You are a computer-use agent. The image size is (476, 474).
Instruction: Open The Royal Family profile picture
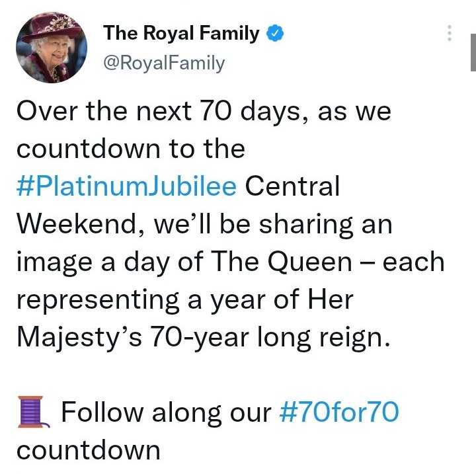tap(51, 48)
